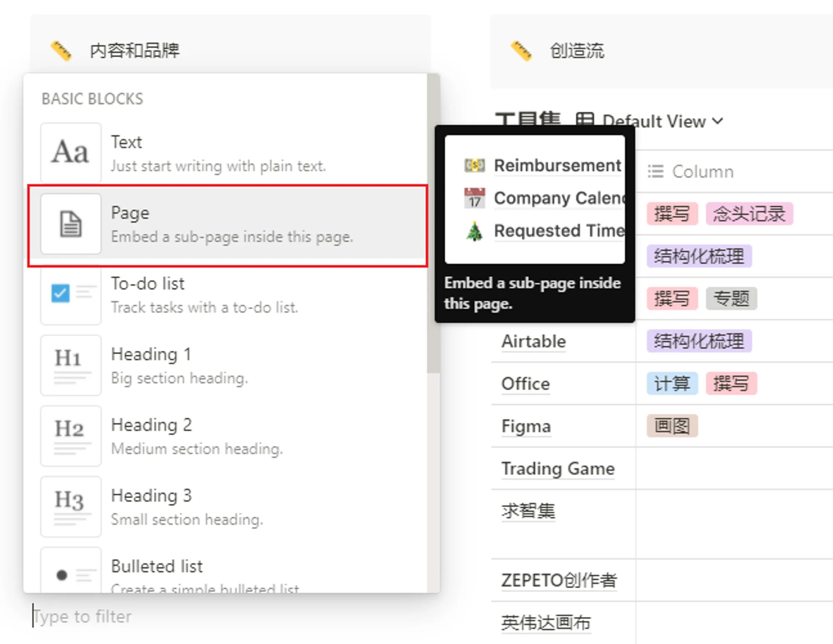Choose the Heading 2 block option
The height and width of the screenshot is (644, 833).
tap(228, 436)
